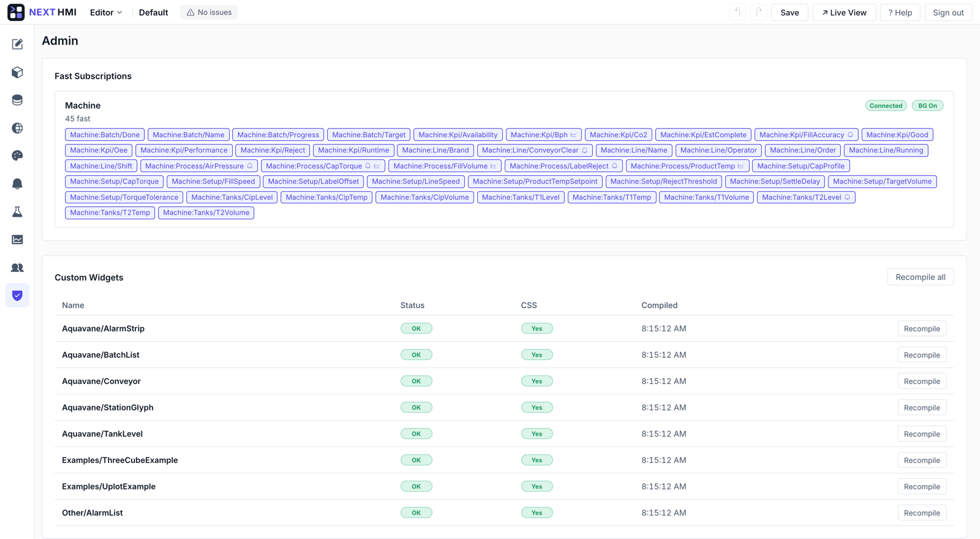The width and height of the screenshot is (980, 539).
Task: Open the trend chart icon in sidebar
Action: [17, 239]
